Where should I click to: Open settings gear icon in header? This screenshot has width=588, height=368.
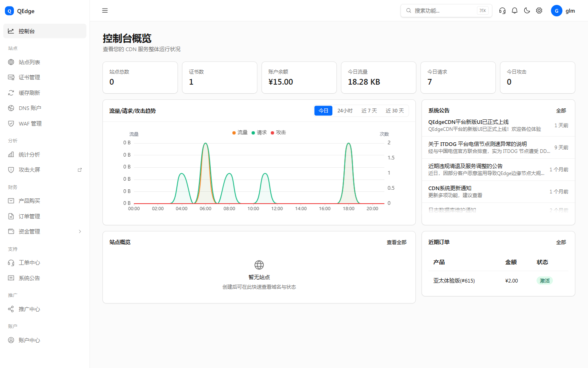pos(539,11)
